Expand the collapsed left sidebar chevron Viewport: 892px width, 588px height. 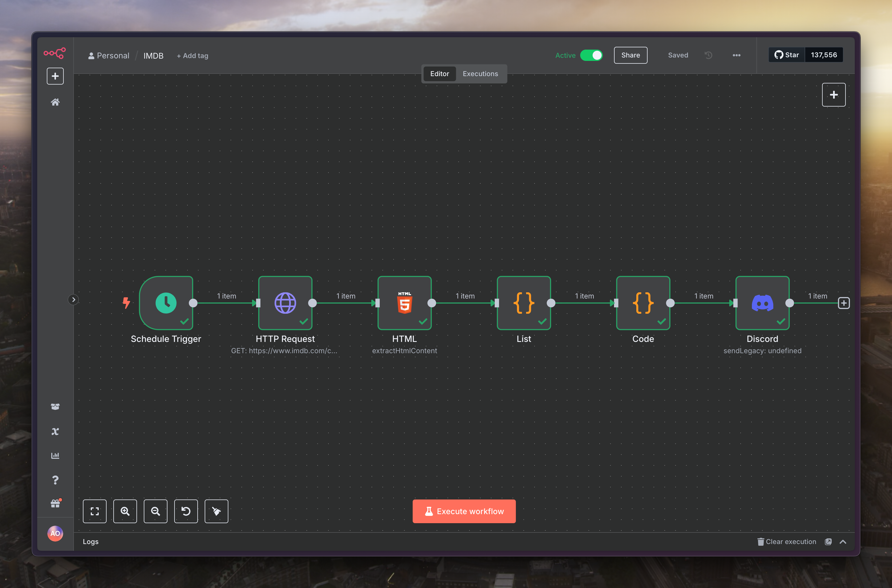(74, 300)
